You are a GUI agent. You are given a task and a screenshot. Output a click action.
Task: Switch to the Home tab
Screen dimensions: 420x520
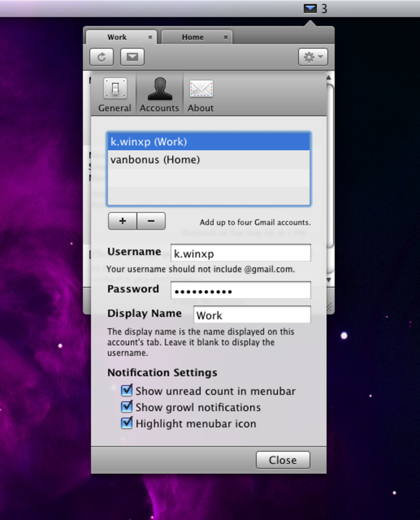[x=192, y=37]
